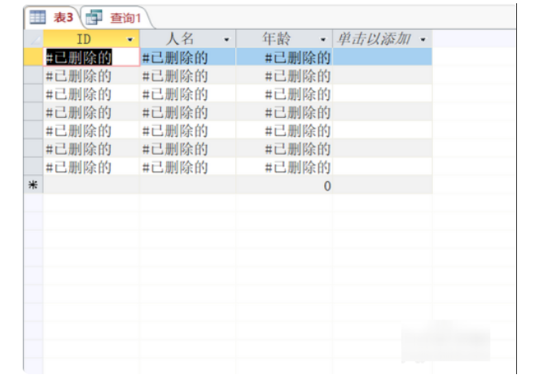The image size is (552, 392).
Task: Select the second record's row selector
Action: click(x=33, y=76)
